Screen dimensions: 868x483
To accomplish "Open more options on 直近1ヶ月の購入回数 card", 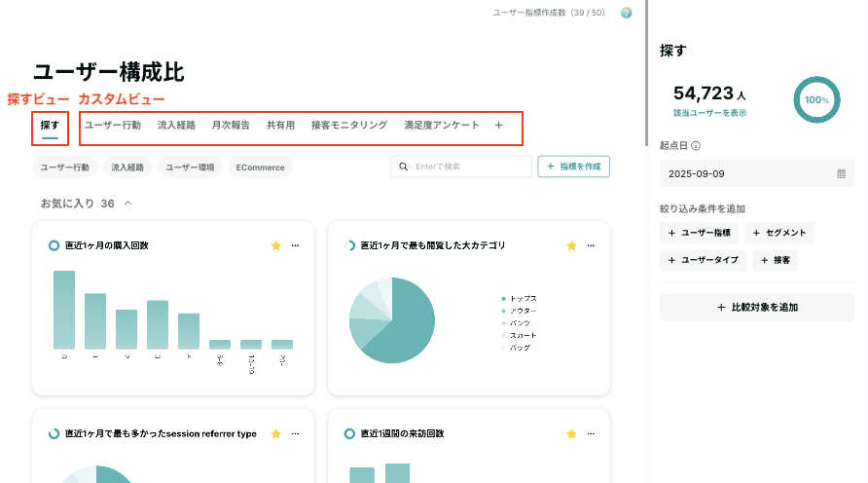I will click(295, 245).
